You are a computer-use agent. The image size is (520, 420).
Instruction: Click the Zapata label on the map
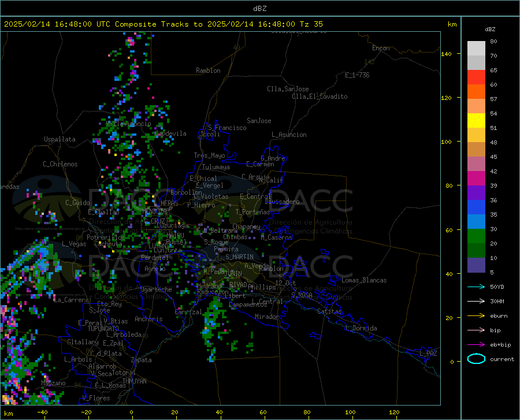pyautogui.click(x=142, y=360)
